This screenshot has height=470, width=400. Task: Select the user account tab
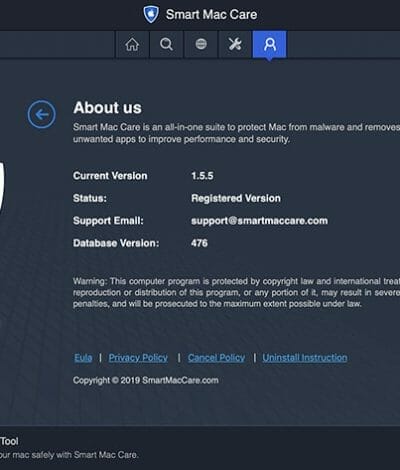pyautogui.click(x=269, y=44)
